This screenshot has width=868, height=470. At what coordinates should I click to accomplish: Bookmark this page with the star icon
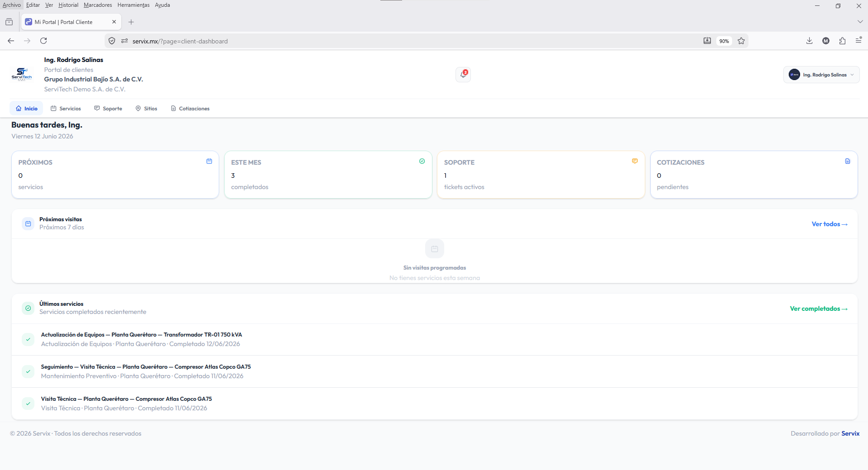(x=741, y=41)
